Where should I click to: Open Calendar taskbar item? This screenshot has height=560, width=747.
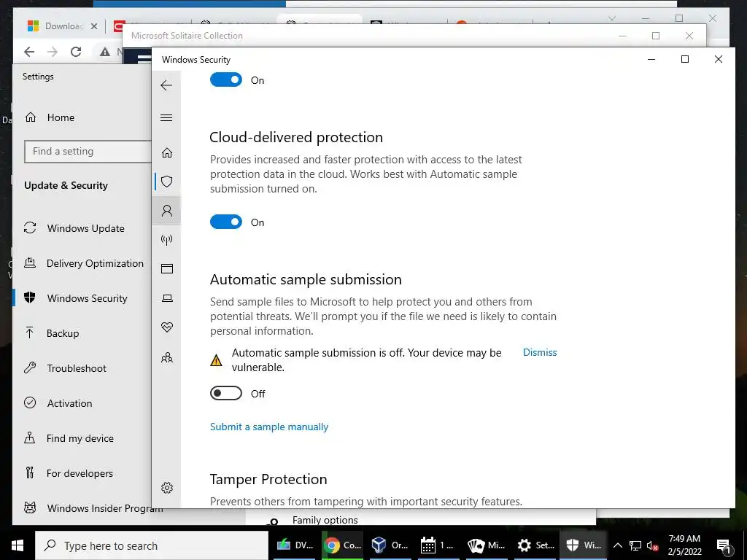438,545
